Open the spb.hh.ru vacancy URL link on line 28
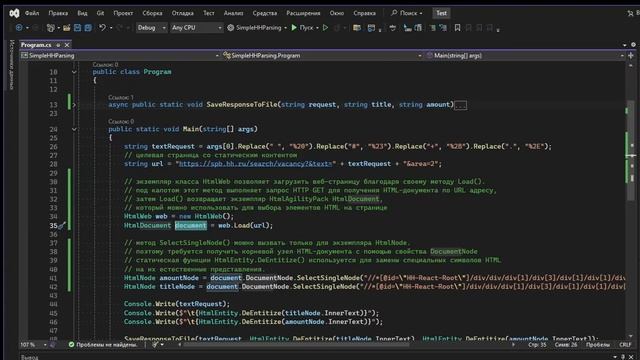Image resolution: width=640 pixels, height=360 pixels. (256, 164)
